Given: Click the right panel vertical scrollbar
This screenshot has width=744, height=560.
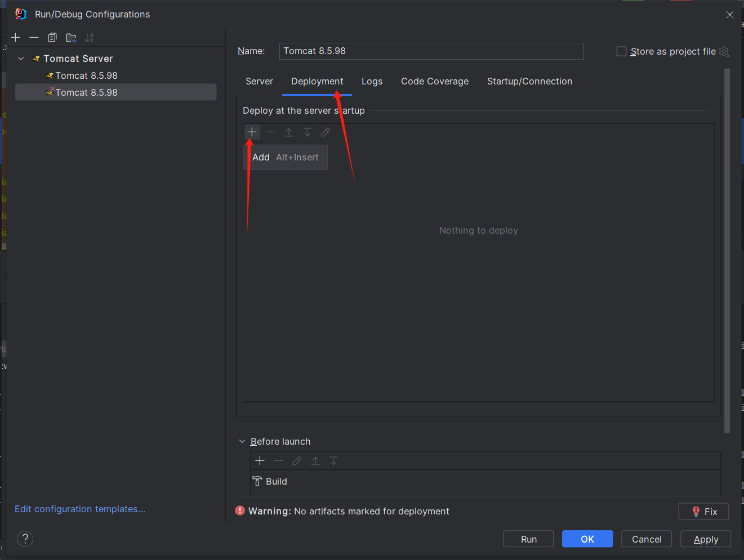Looking at the screenshot, I should point(727,250).
